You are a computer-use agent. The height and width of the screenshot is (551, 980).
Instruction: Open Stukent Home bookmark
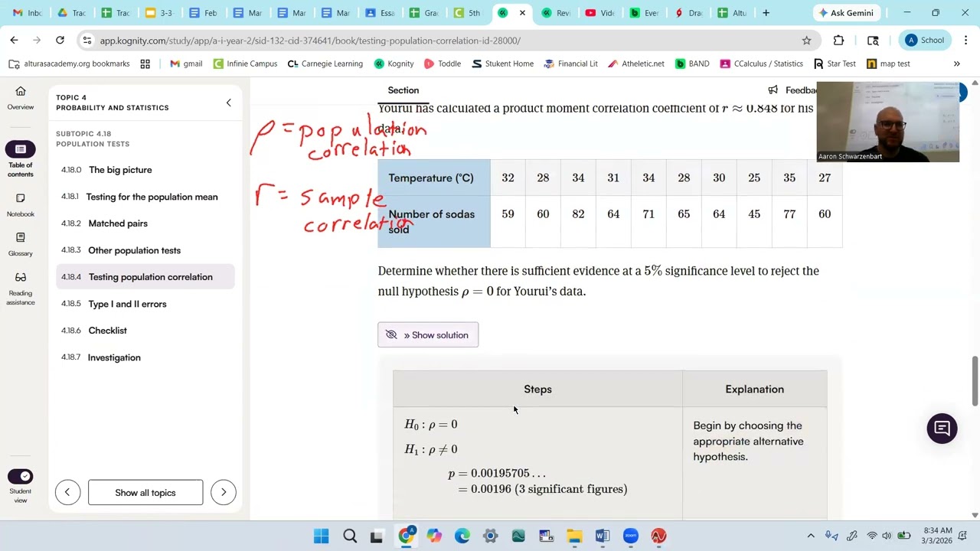click(502, 64)
